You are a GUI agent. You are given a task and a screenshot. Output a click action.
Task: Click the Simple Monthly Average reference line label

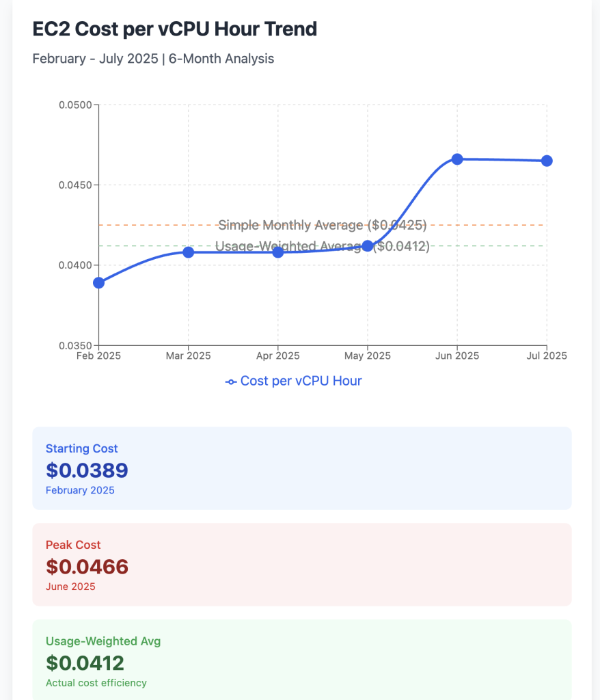323,225
